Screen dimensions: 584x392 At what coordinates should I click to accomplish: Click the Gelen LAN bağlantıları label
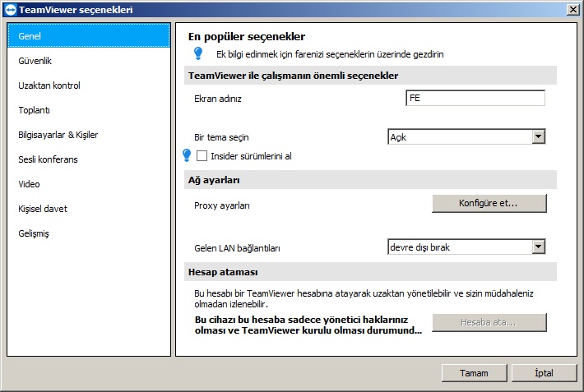tap(237, 248)
